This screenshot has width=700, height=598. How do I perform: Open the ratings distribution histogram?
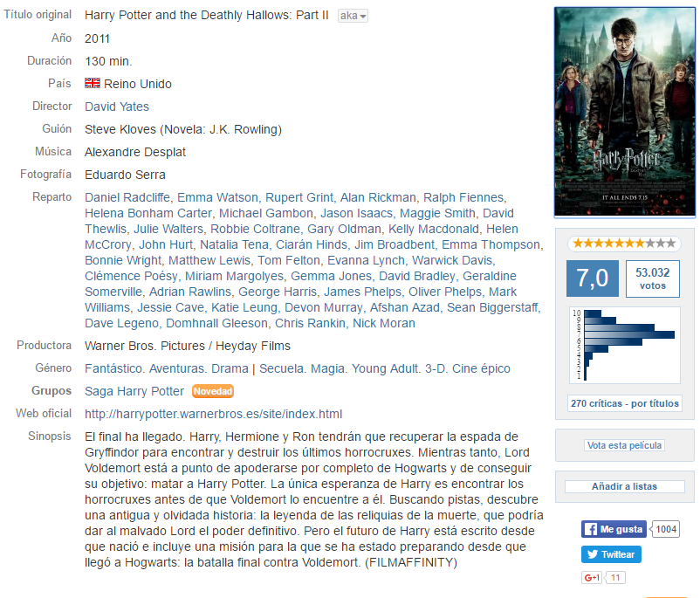coord(625,345)
